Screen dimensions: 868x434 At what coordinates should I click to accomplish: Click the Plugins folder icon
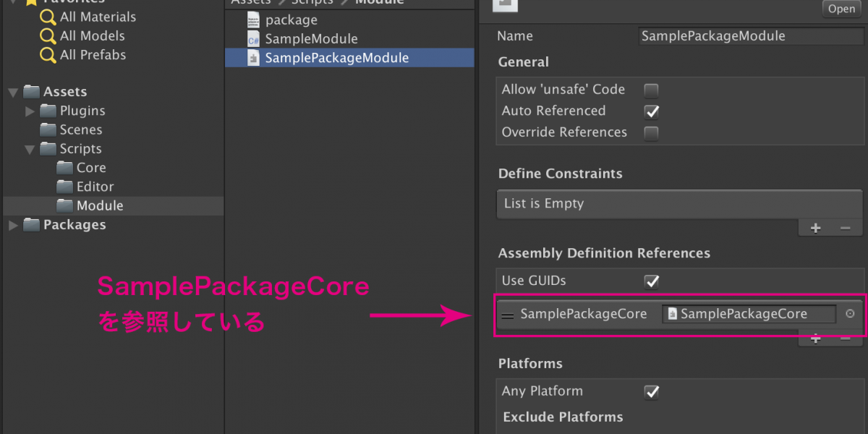48,111
